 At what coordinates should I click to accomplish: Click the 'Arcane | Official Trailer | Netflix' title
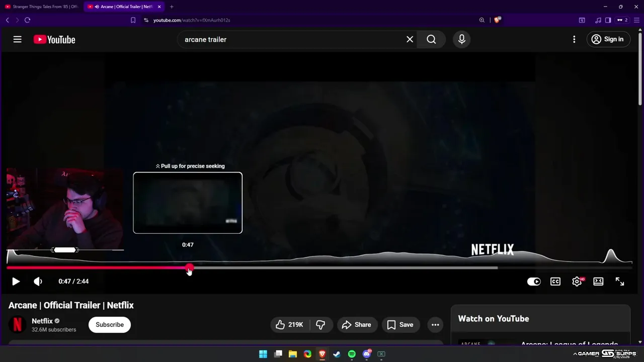tap(71, 305)
